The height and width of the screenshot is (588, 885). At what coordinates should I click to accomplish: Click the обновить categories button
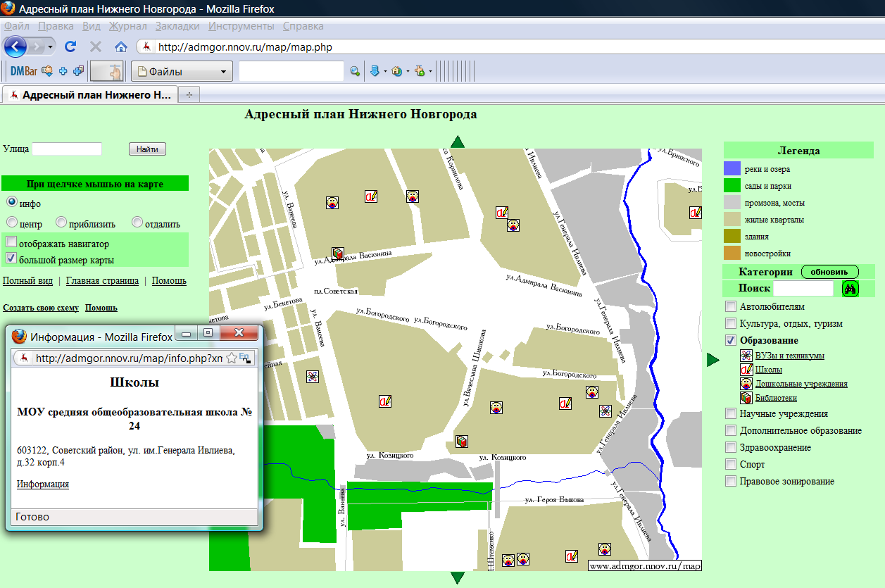[x=830, y=272]
